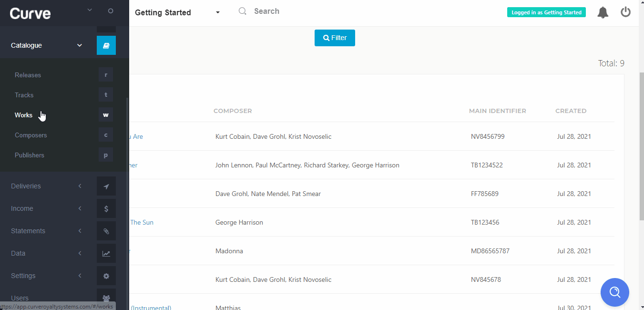Click composer cell starting 'John Lennon'
Screen dimensions: 644x310
click(x=307, y=165)
